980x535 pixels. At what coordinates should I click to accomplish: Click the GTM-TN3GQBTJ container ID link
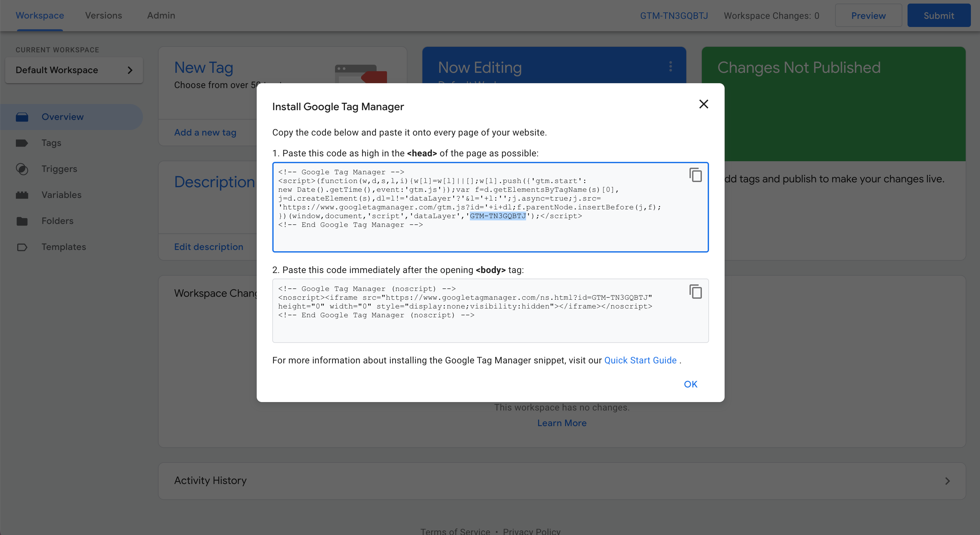click(674, 16)
